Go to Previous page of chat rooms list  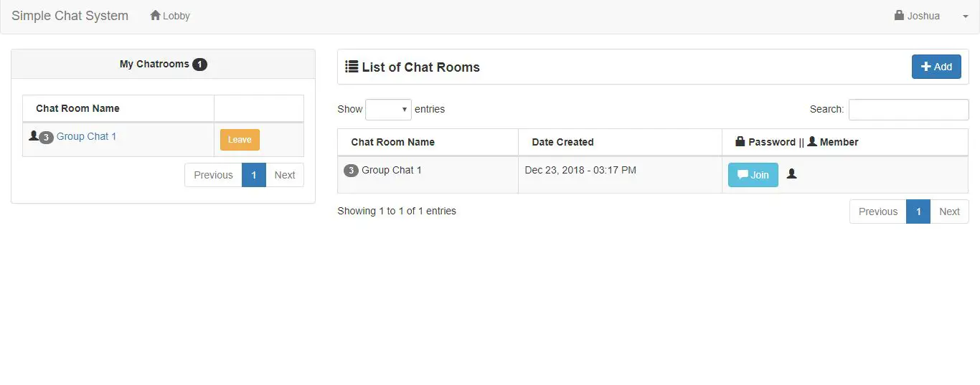point(878,211)
